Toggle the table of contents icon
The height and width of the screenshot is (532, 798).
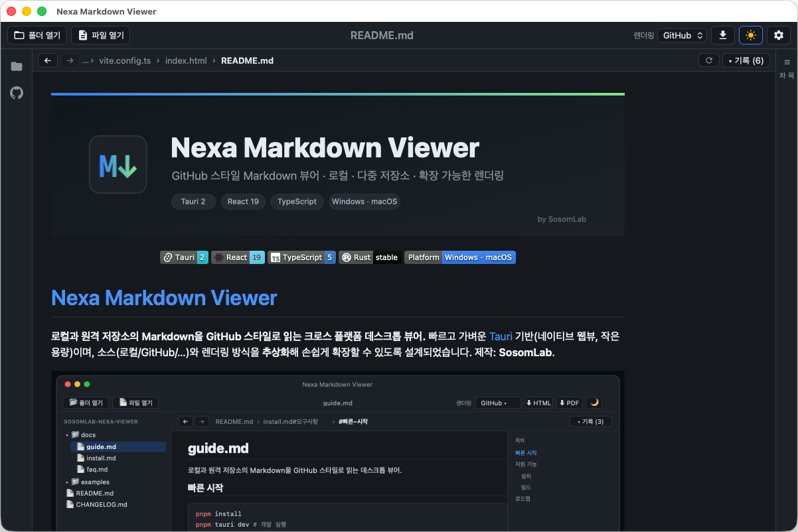point(787,62)
